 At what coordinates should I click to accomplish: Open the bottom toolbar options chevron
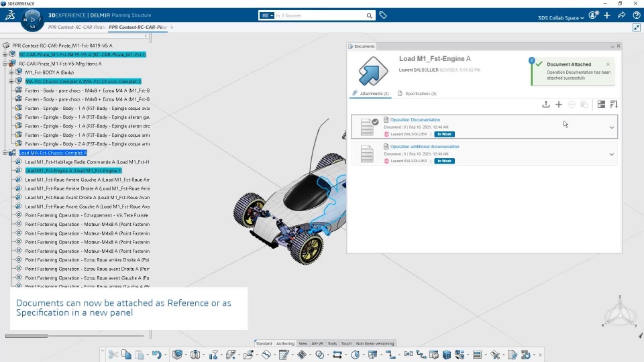click(x=102, y=351)
